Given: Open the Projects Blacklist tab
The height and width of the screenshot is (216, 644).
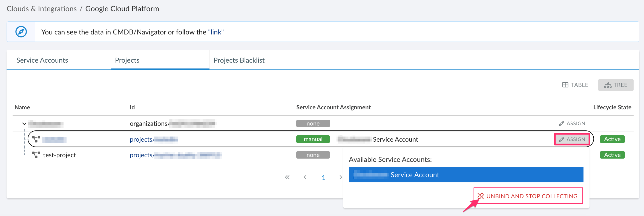Looking at the screenshot, I should [x=239, y=60].
